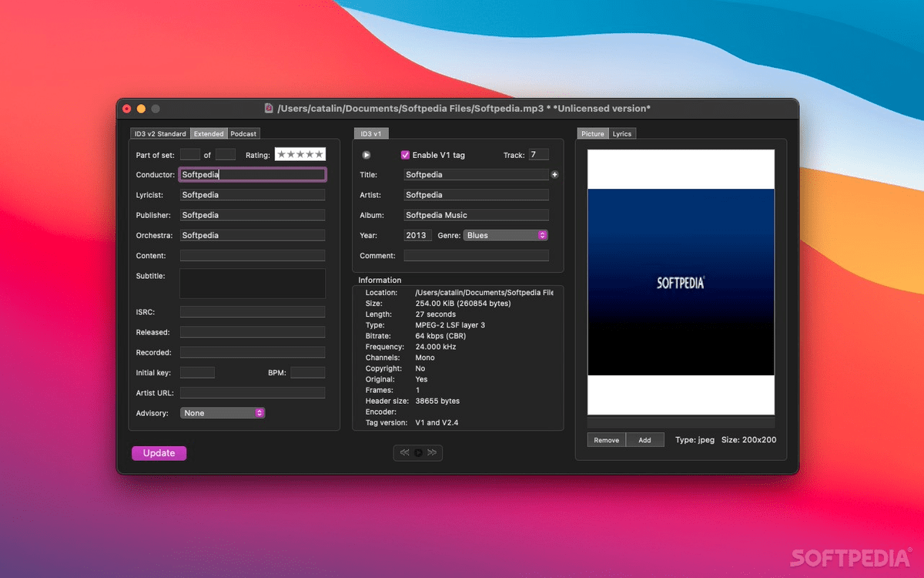The height and width of the screenshot is (578, 924).
Task: Open the Advisory dropdown set to None
Action: click(222, 412)
